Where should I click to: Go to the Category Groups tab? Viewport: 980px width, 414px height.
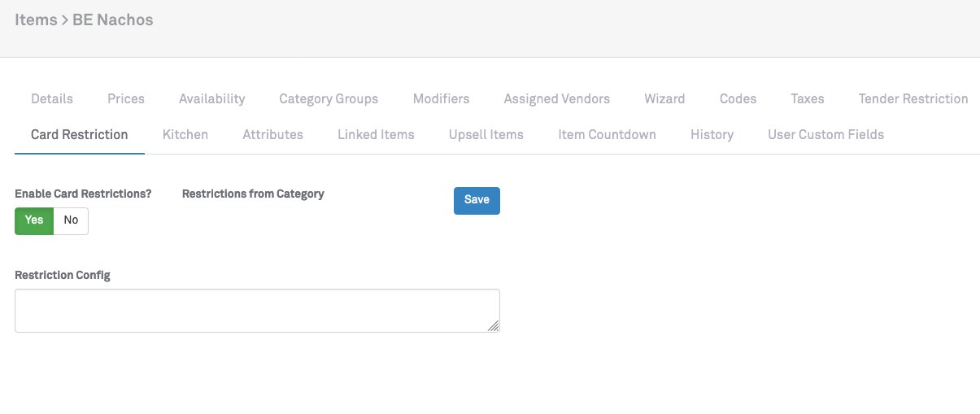point(329,99)
